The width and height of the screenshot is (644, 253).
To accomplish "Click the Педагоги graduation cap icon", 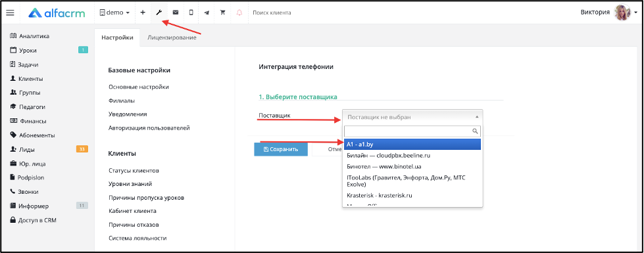I will click(12, 106).
